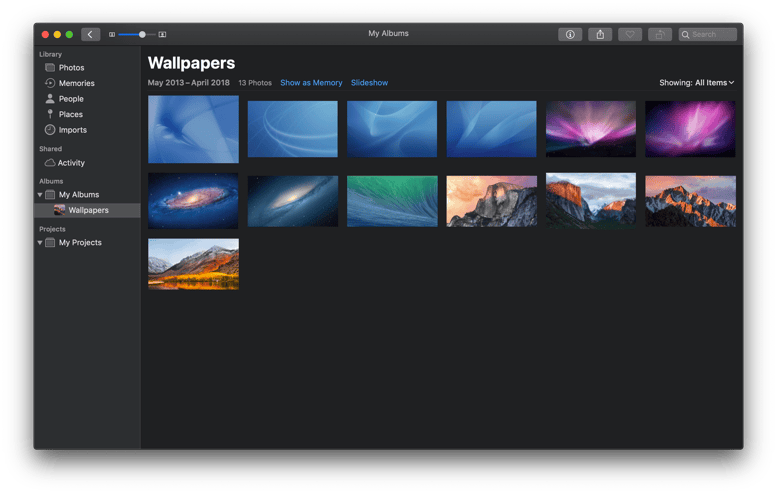Select Wallpapers album in sidebar
Screen dimensions: 777x494
pyautogui.click(x=87, y=210)
